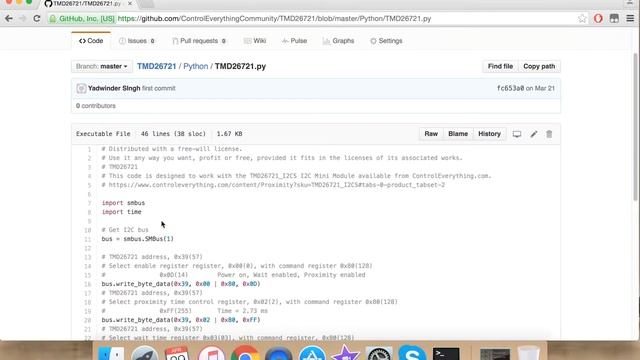Screen dimensions: 640x360
Task: Open System Preferences from the Dock
Action: pos(379,353)
